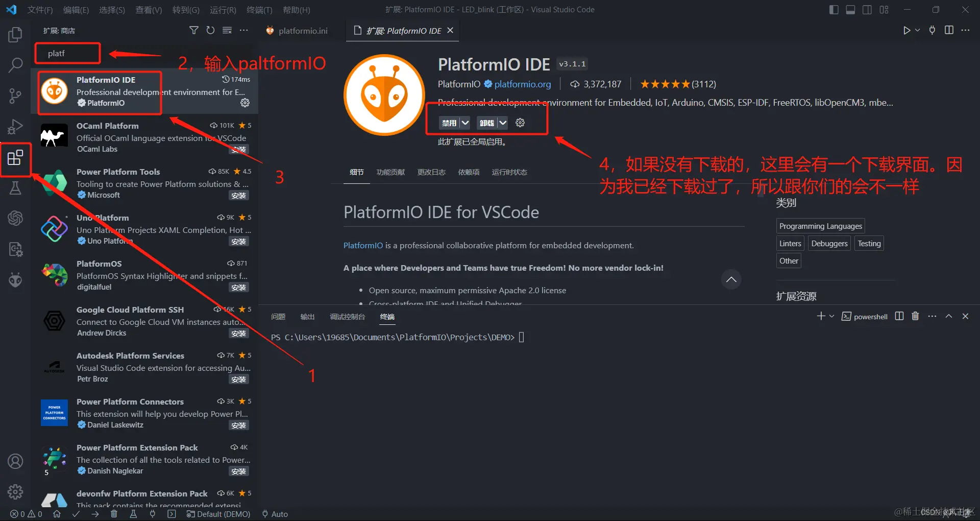This screenshot has height=521, width=980.
Task: Split the terminal panel
Action: (899, 316)
